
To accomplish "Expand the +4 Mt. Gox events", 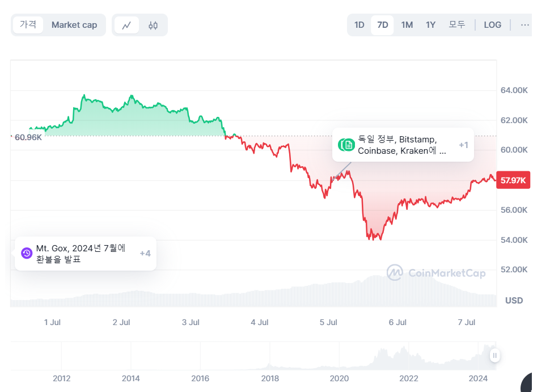I will [145, 253].
